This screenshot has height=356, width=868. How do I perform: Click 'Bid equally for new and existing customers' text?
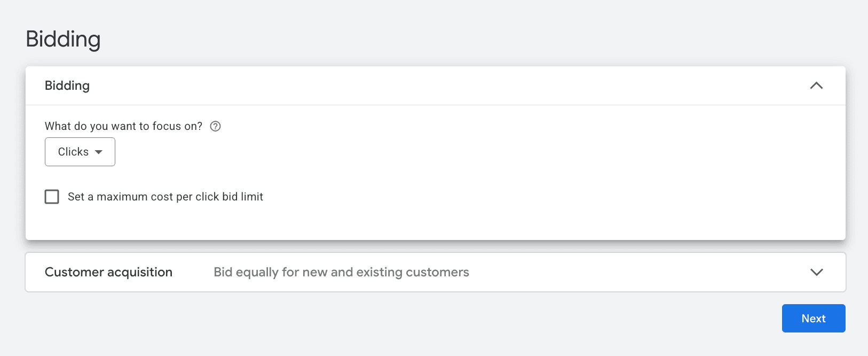pos(341,272)
